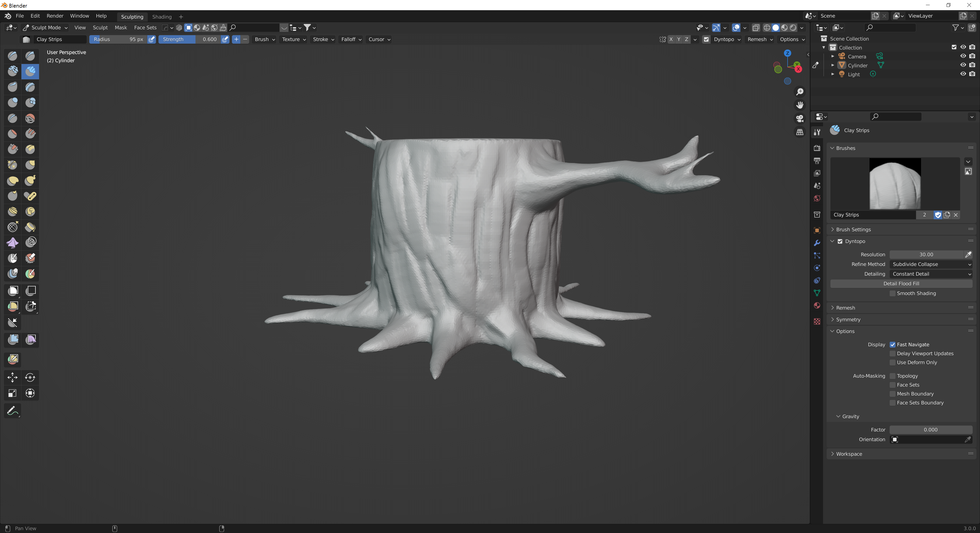Open the Falloff popover button
980x533 pixels.
pos(351,39)
